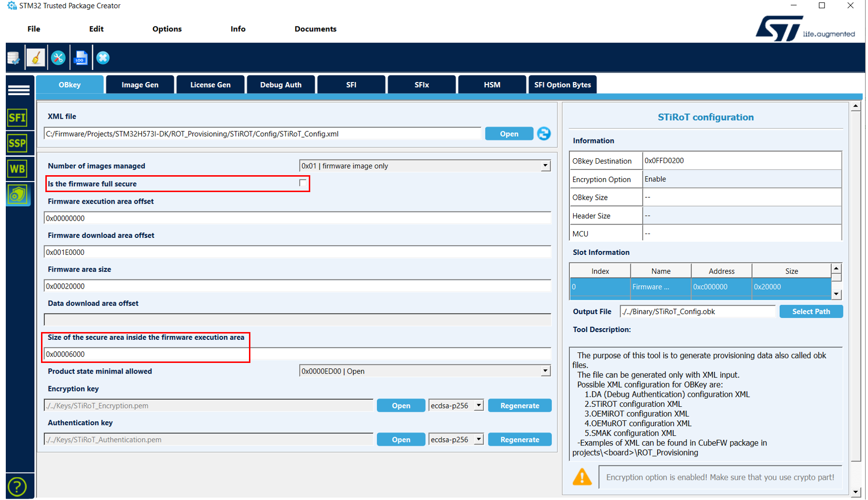Select the slot row address 0xc000000
The height and width of the screenshot is (500, 868).
coord(721,287)
